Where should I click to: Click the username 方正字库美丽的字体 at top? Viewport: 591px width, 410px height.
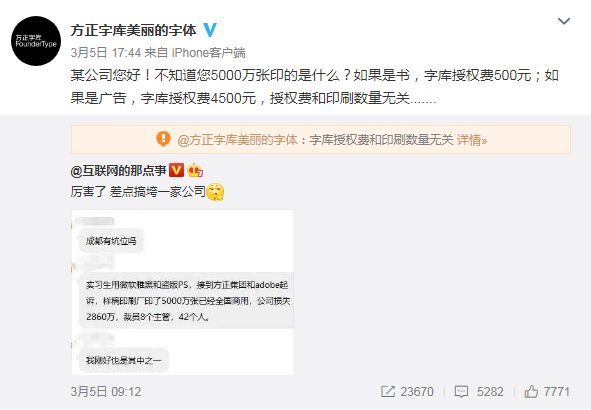point(133,30)
